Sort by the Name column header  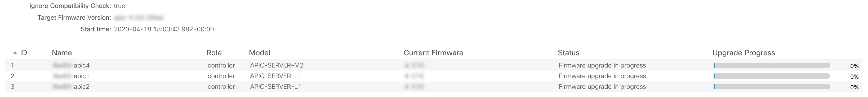click(62, 53)
